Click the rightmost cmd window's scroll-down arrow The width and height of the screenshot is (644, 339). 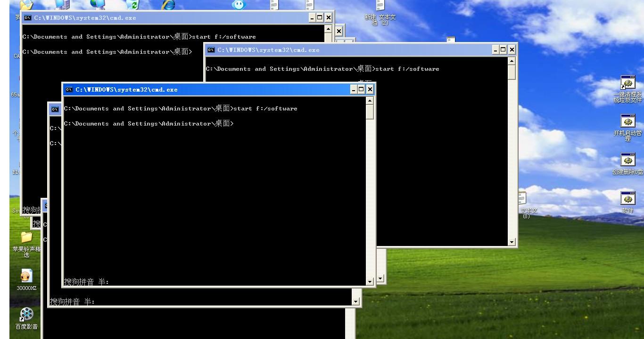[512, 242]
